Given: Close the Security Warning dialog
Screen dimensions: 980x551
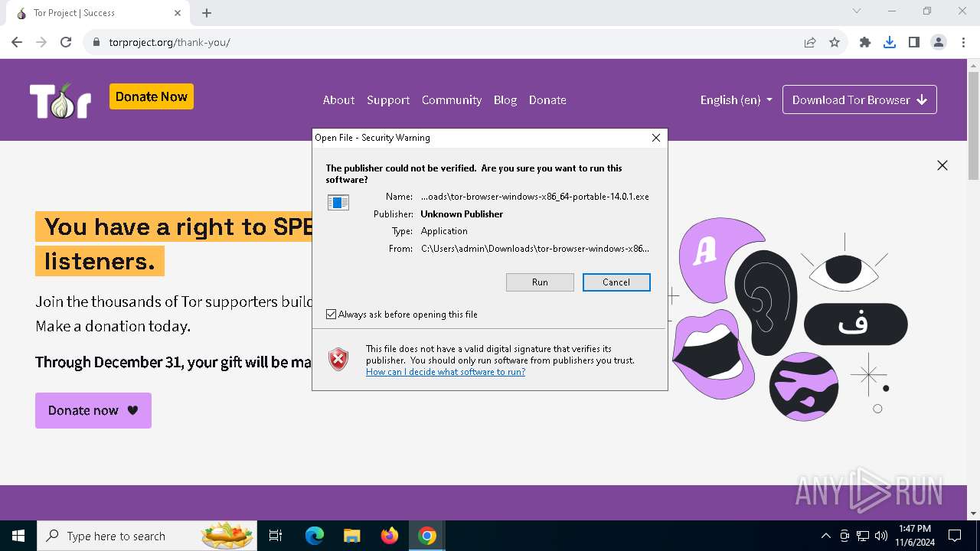Looking at the screenshot, I should [x=656, y=138].
